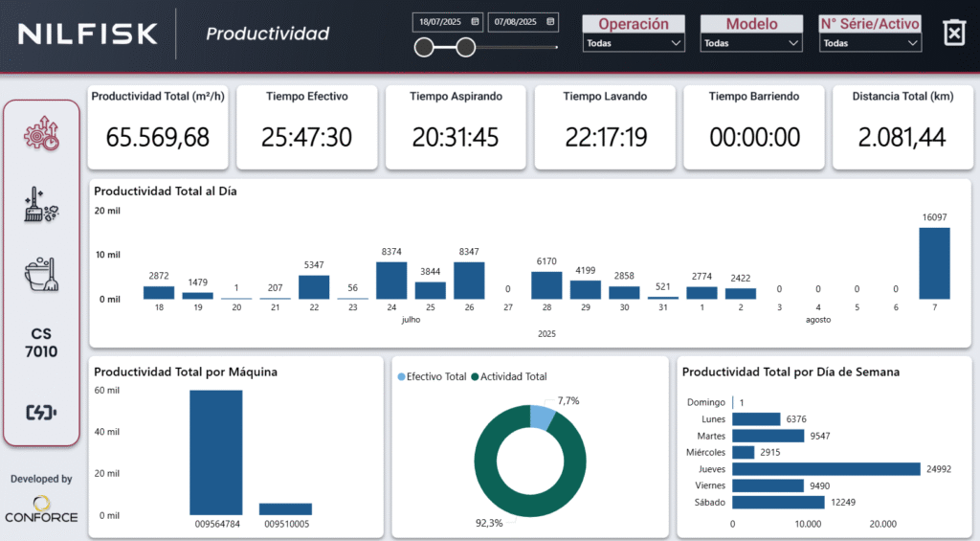Open the Productivity gear-and-arrows sidebar icon
Screen dimensions: 980x541
click(41, 135)
